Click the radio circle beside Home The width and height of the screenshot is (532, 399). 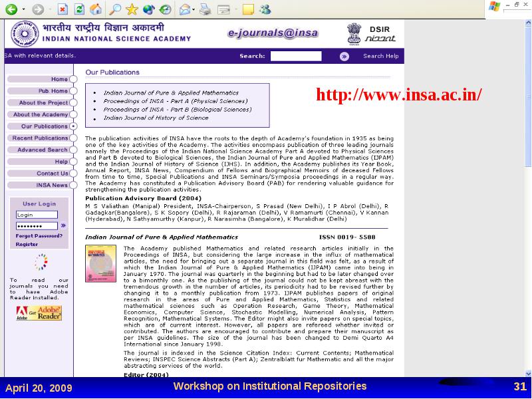(x=73, y=79)
